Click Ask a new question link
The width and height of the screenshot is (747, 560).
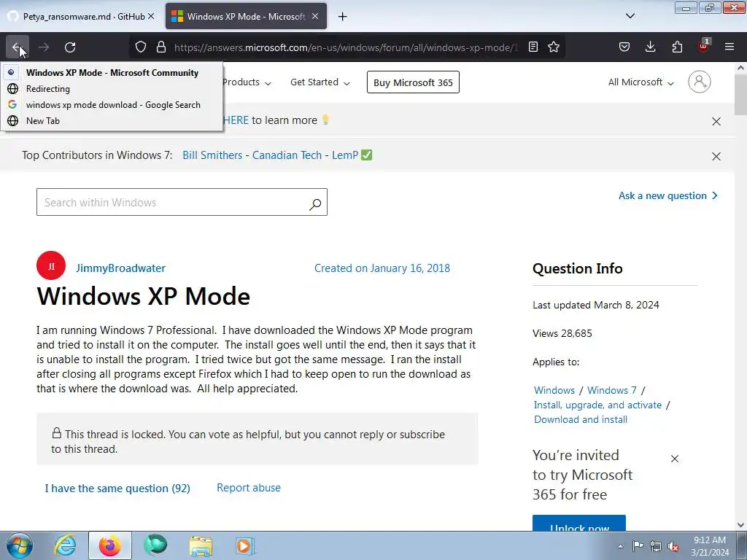(x=668, y=195)
